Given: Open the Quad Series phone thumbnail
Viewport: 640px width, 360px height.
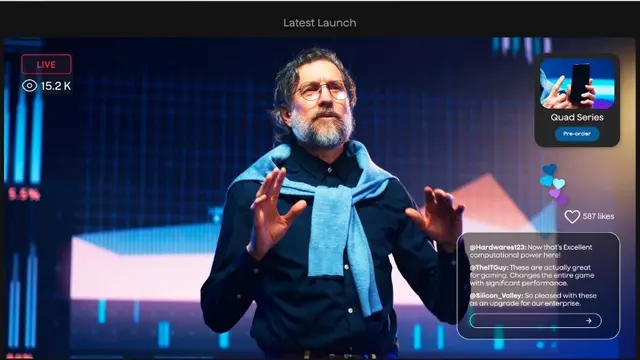Looking at the screenshot, I should [577, 83].
